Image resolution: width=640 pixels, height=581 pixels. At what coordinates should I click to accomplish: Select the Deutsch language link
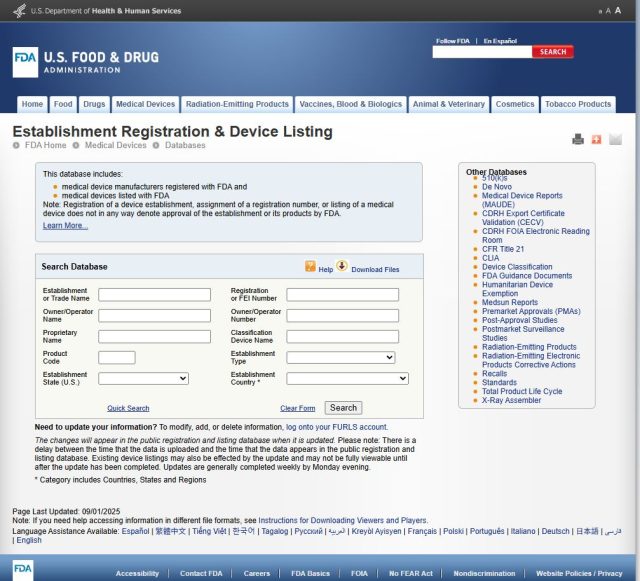click(x=555, y=531)
